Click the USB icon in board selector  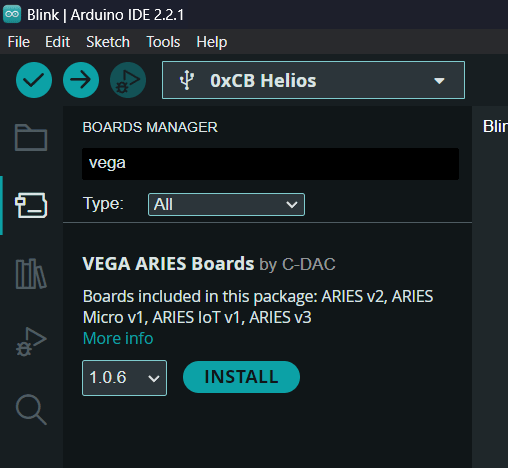pos(187,80)
